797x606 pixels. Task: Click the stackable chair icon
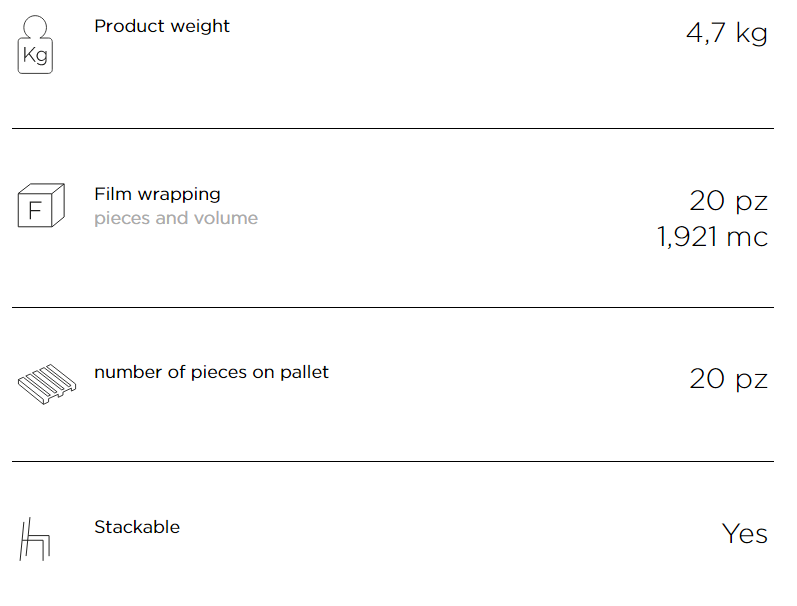35,539
